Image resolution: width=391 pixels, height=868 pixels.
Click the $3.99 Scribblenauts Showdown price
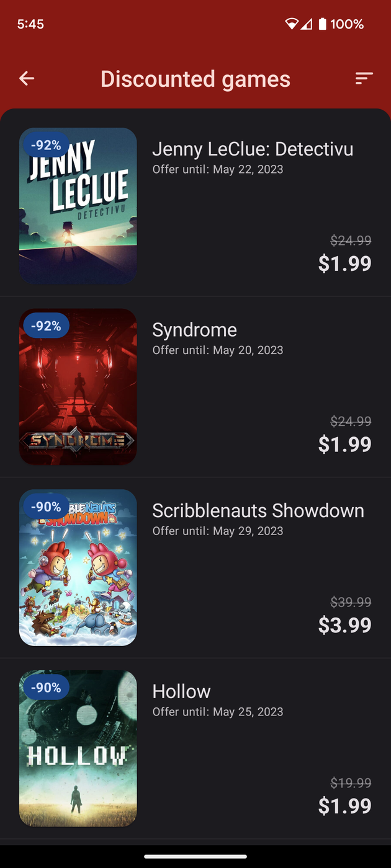click(x=344, y=625)
